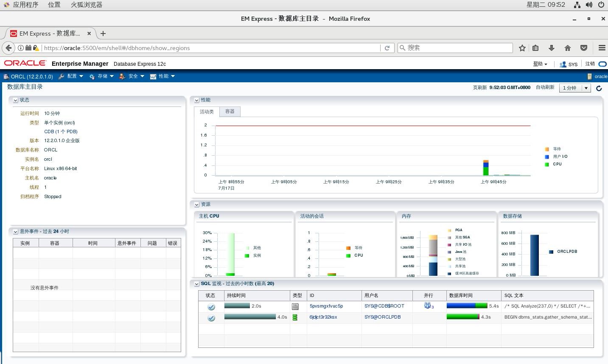
Task: Click the status checkmark for 5pvsmgxfvuc5p
Action: (x=211, y=307)
